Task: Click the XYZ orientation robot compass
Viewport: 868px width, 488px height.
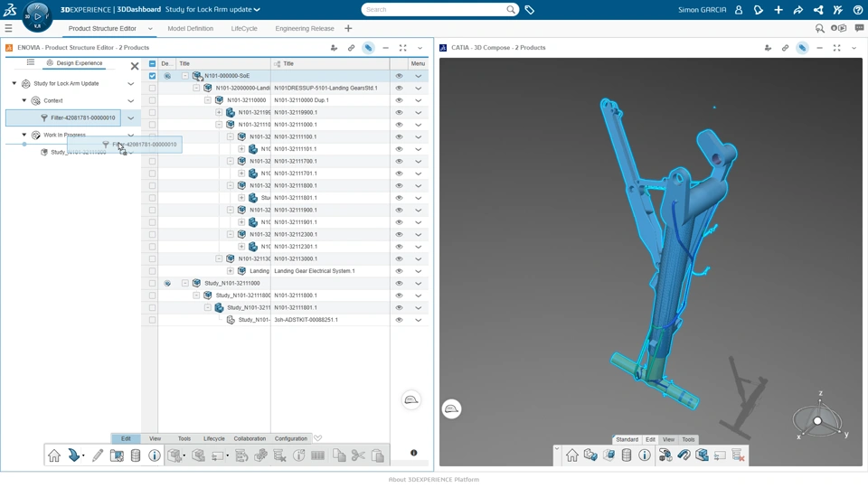Action: (x=817, y=420)
